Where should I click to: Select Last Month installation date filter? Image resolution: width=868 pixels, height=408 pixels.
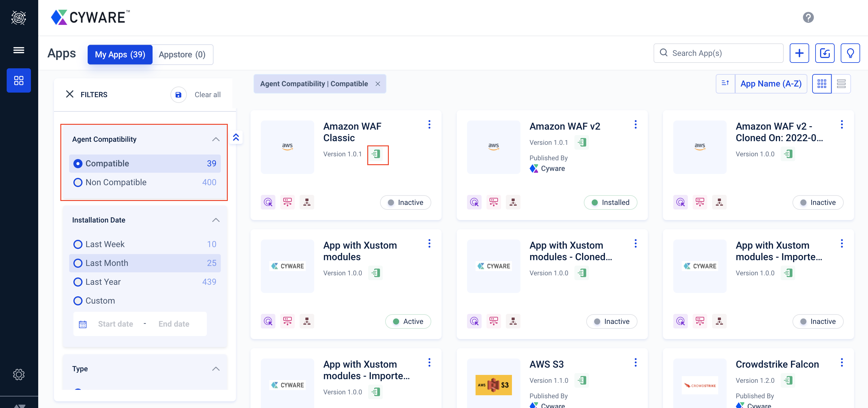coord(78,263)
